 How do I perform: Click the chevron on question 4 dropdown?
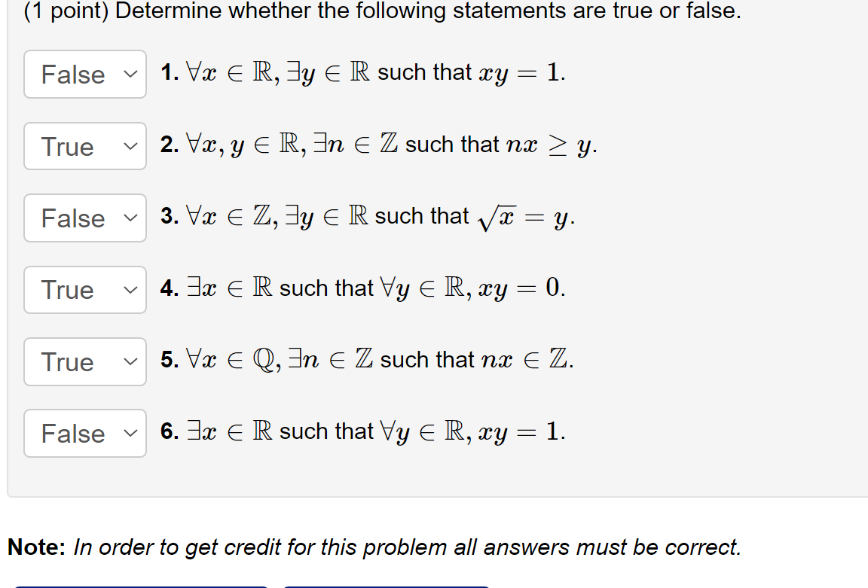129,290
